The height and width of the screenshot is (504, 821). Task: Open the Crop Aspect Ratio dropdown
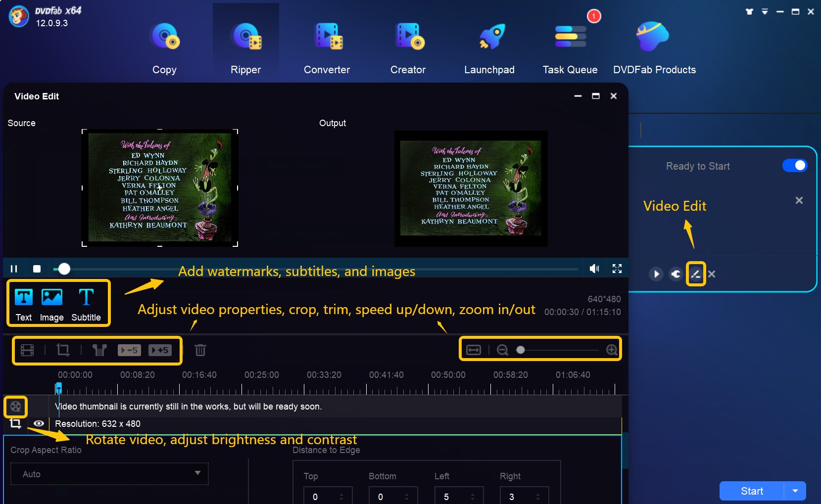[109, 474]
